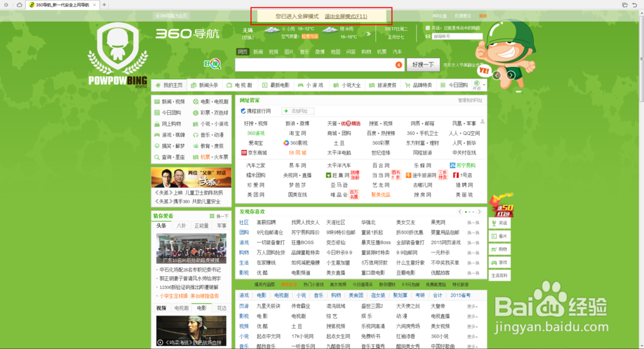Click the orange hot-search badge in search box
Viewport: 644px width, 349px height.
(399, 65)
